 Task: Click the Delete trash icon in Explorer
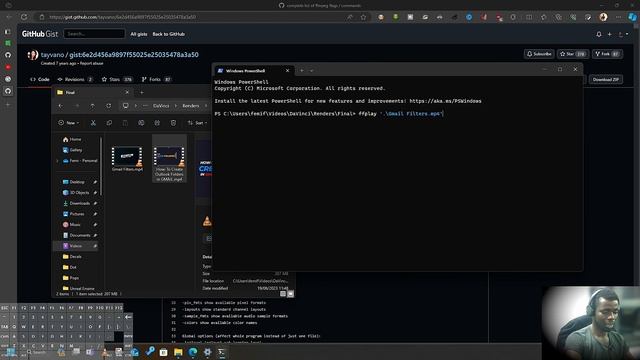tap(173, 122)
